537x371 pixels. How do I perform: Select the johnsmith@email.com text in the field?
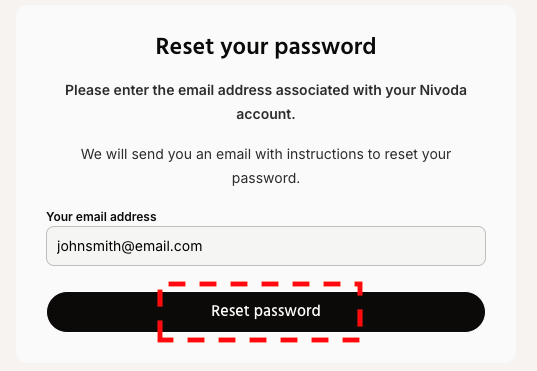129,246
